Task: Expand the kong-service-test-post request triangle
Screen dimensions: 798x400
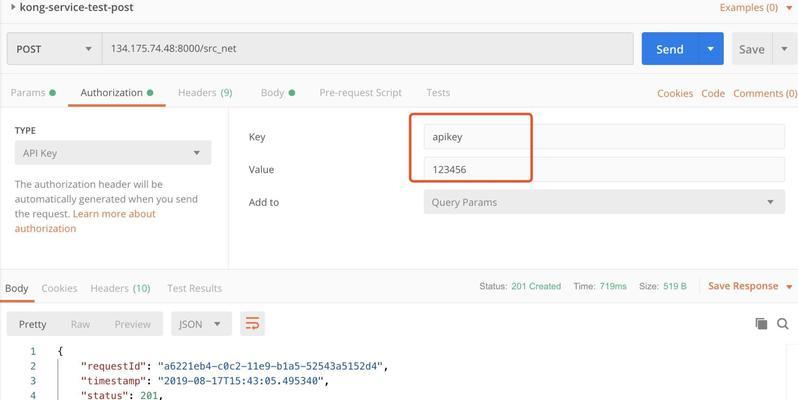Action: [x=13, y=7]
